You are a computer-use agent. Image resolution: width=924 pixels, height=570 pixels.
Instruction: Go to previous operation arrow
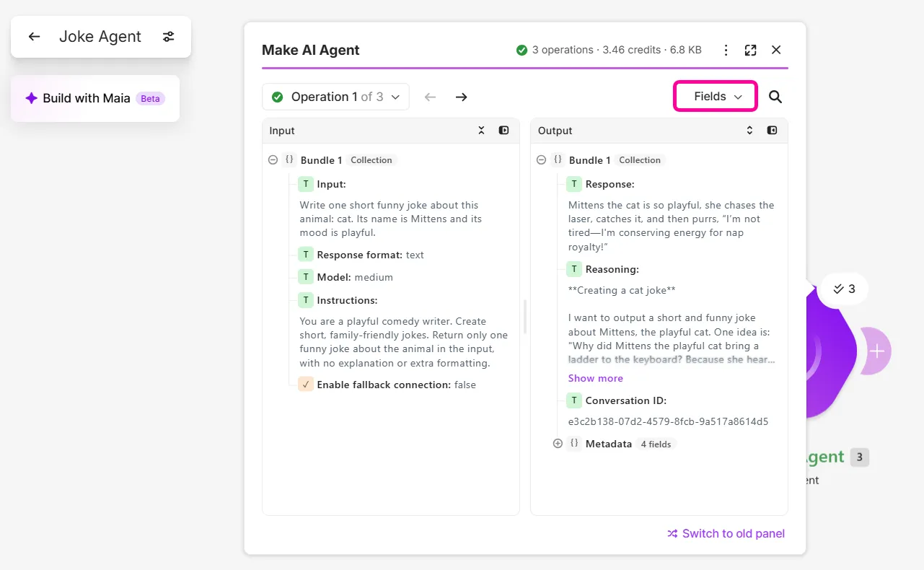point(431,97)
